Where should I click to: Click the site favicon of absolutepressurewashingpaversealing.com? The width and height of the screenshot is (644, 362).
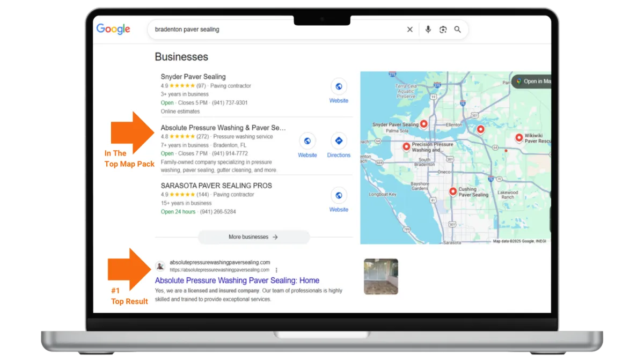click(x=160, y=266)
